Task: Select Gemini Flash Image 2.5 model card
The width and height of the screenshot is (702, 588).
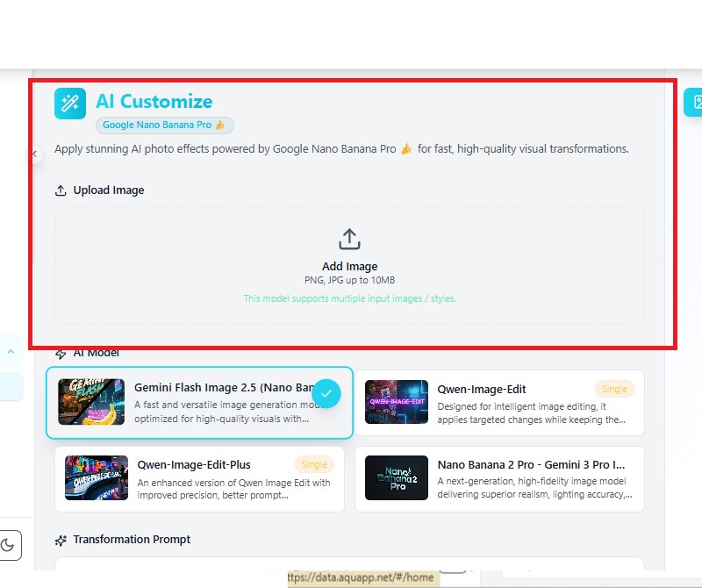Action: (200, 402)
